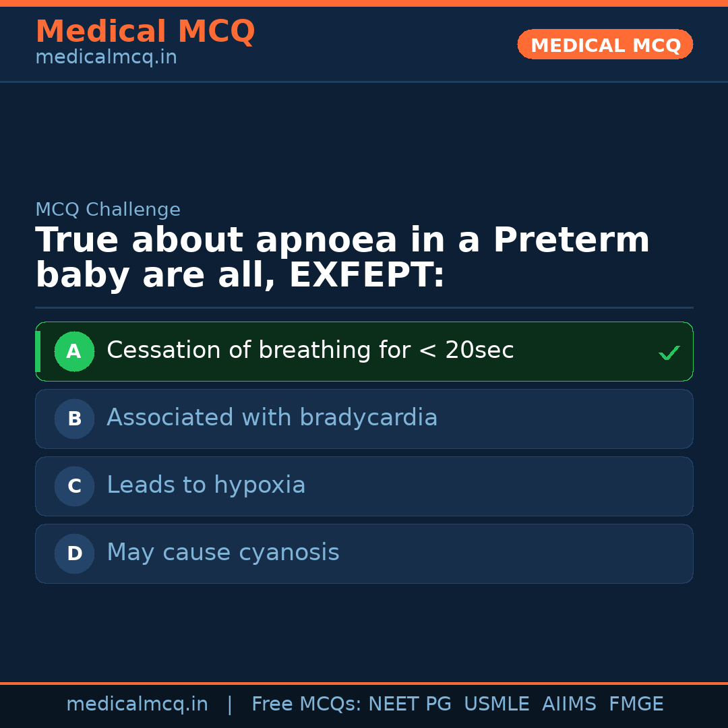Click 'Free MCQs:' footer text
The width and height of the screenshot is (728, 728).
pos(307,704)
